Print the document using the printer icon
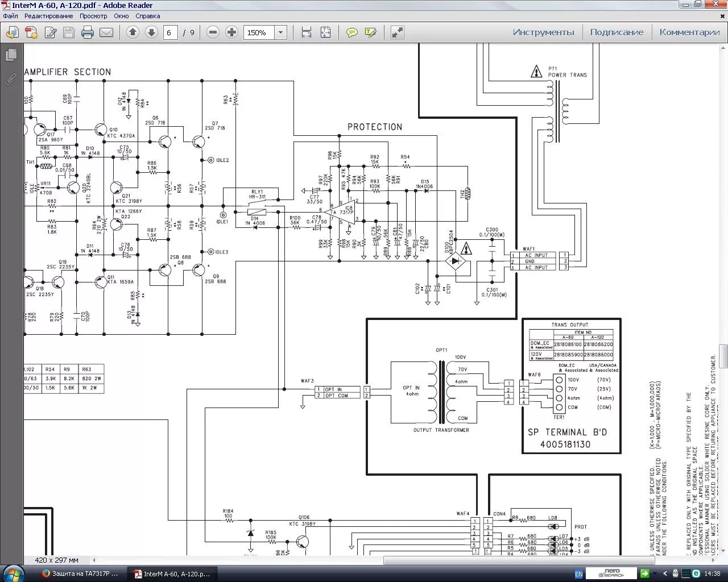Viewport: 728px width, 582px height. [x=88, y=32]
